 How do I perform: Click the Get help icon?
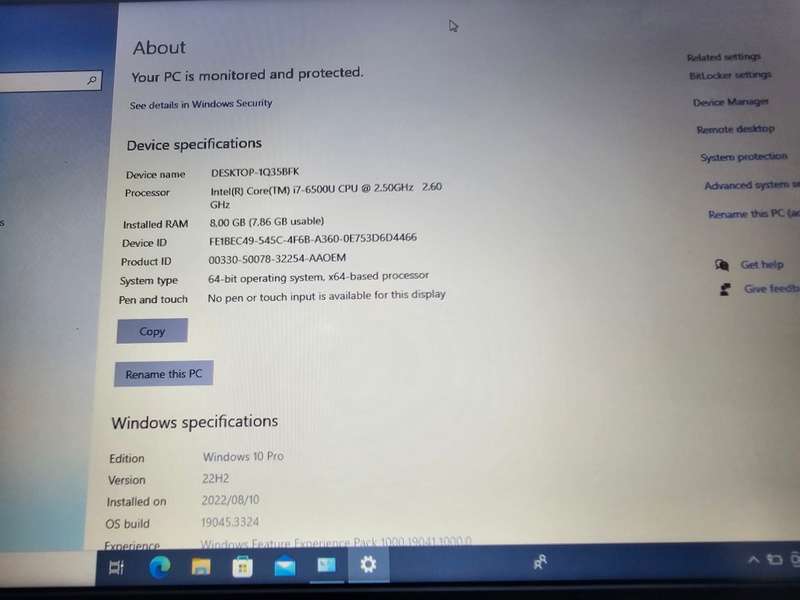pos(721,264)
